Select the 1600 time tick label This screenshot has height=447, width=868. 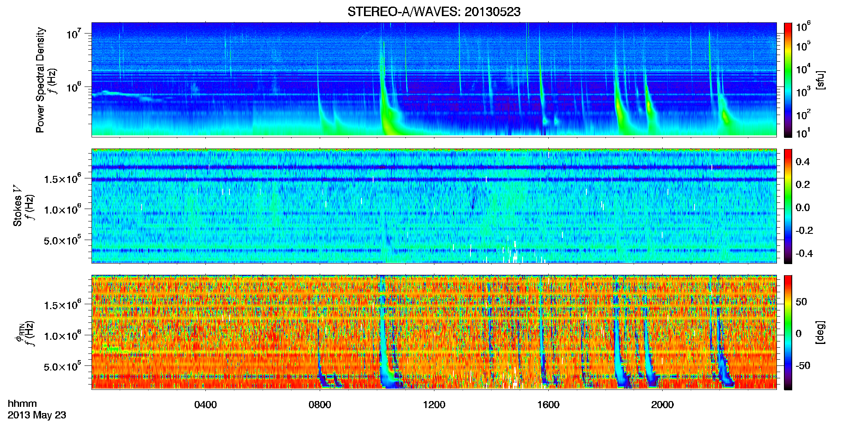pos(548,405)
